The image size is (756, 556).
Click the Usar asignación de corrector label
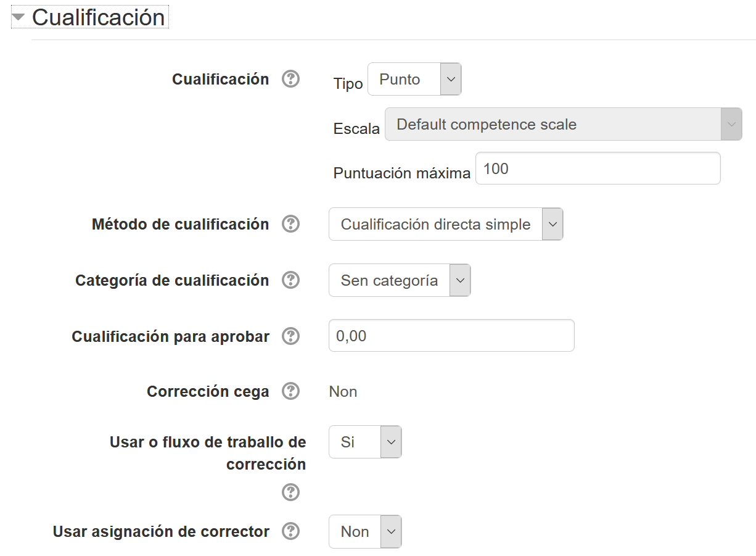(161, 532)
